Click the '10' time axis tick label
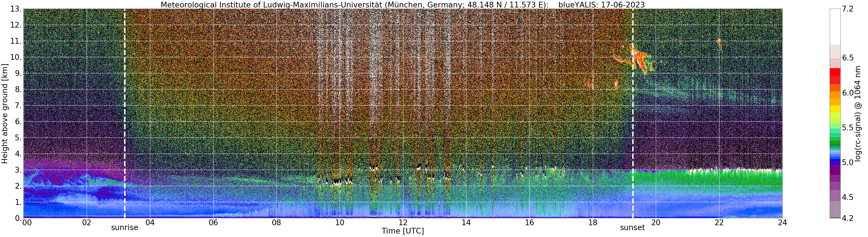Screen dimensions: 868x237 pos(340,223)
